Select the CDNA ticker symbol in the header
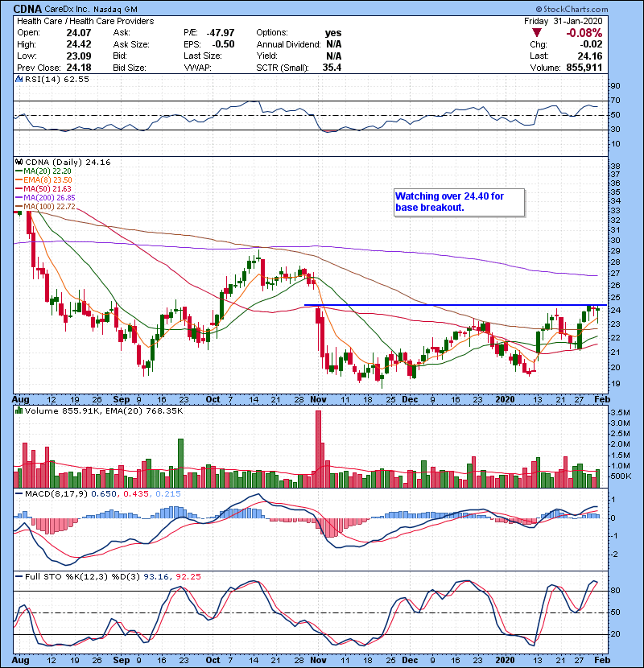 click(27, 9)
